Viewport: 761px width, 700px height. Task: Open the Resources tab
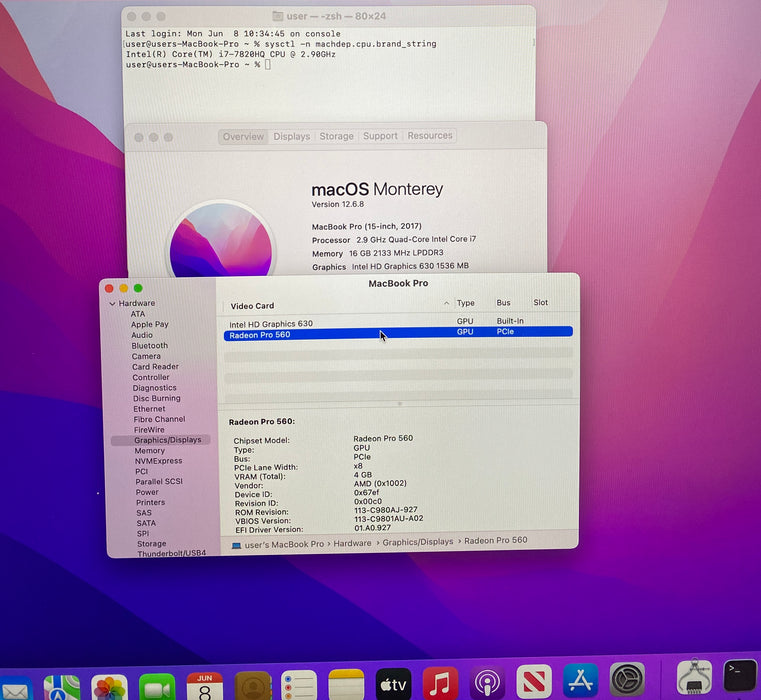[430, 135]
